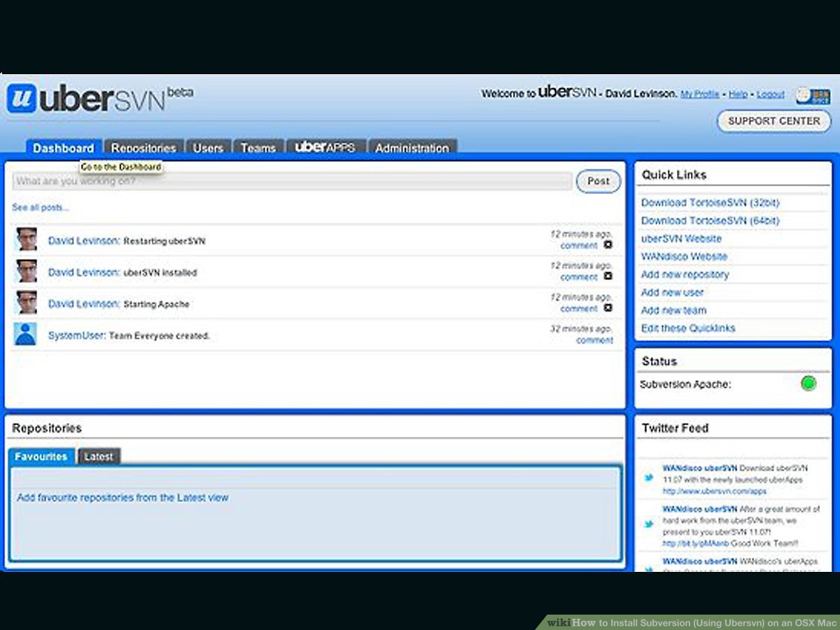Click the Team Everyone created post text

tap(160, 336)
